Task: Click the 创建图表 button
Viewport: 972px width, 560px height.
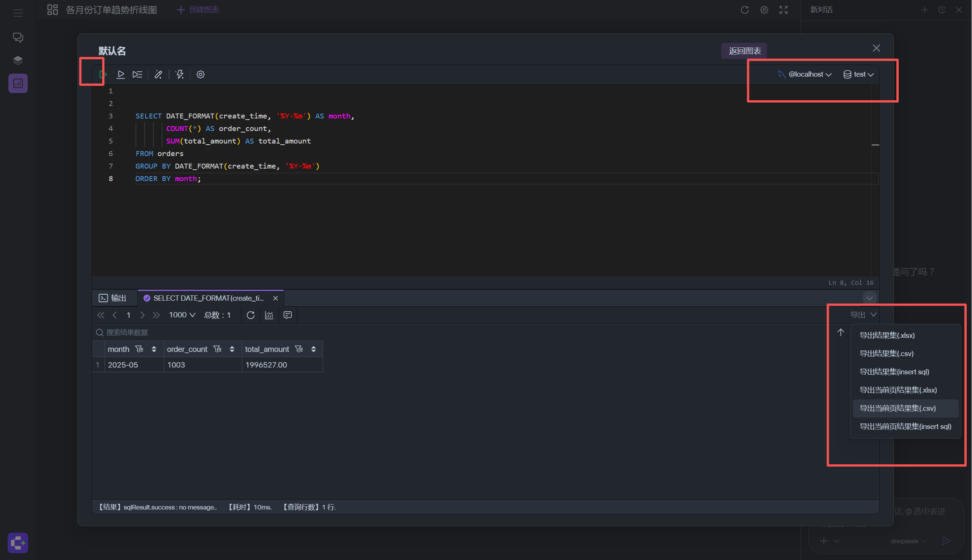Action: 198,9
